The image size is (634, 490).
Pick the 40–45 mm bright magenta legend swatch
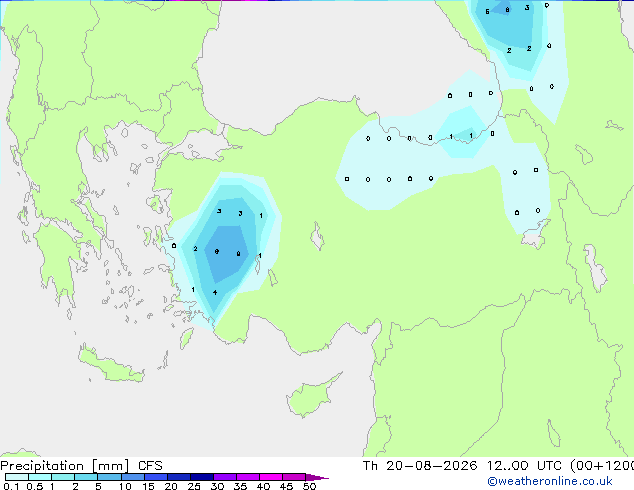271,477
